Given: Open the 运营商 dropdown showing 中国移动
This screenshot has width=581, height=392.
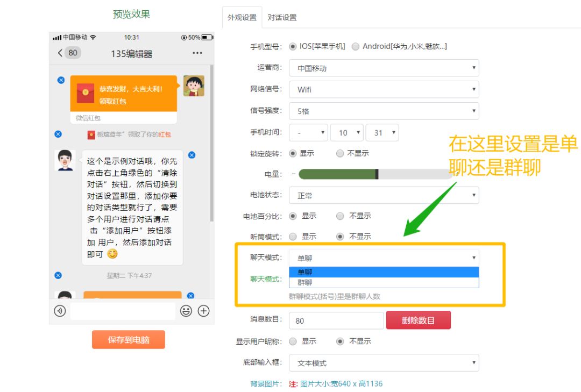Looking at the screenshot, I should pos(384,68).
